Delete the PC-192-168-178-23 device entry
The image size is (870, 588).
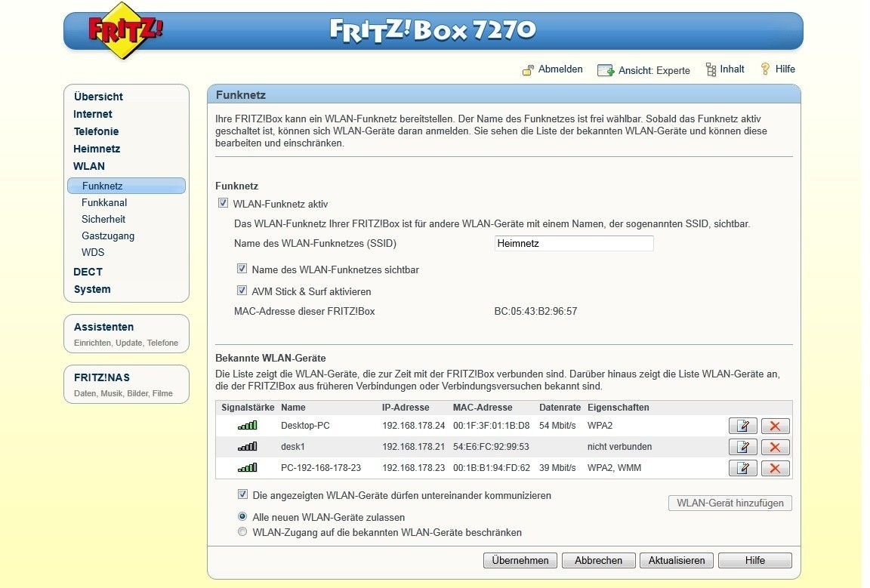pyautogui.click(x=775, y=468)
